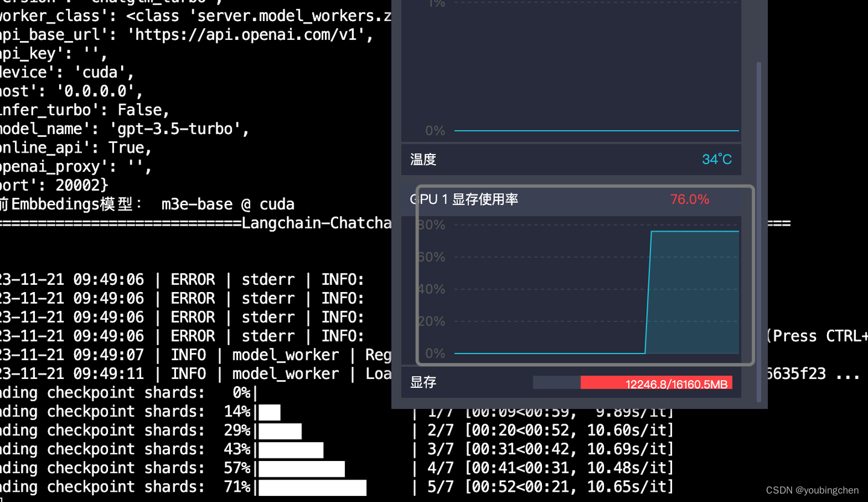This screenshot has width=868, height=502.
Task: Click the 14% checkpoint shards progress bar
Action: click(x=269, y=412)
